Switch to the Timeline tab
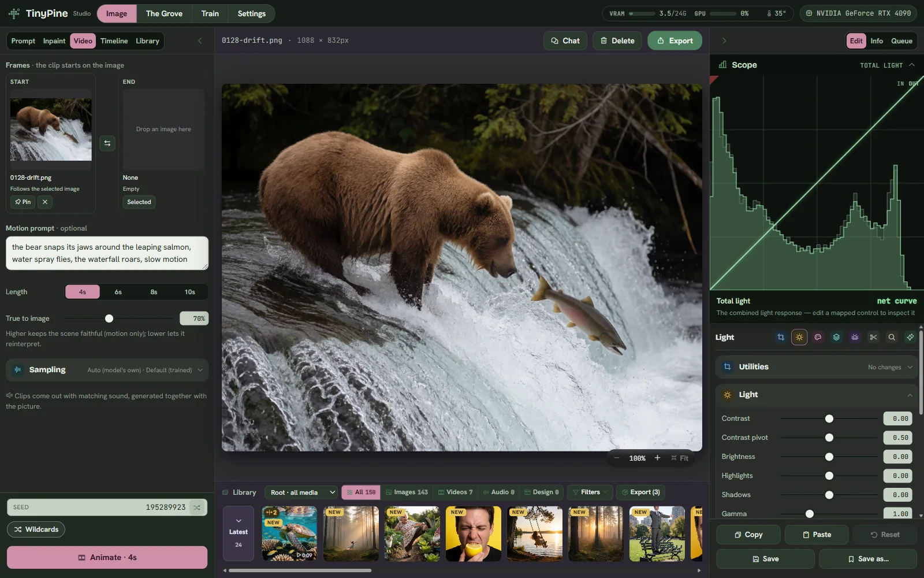The width and height of the screenshot is (924, 578). pos(114,41)
